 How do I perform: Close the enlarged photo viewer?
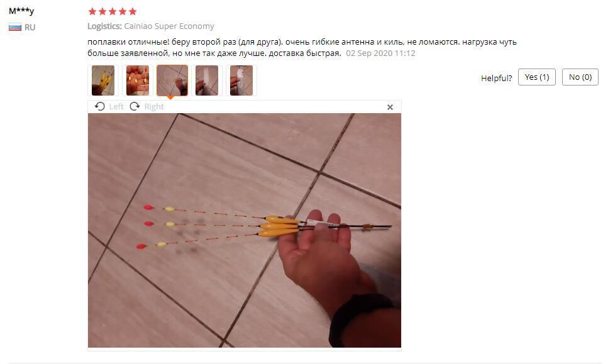(390, 107)
